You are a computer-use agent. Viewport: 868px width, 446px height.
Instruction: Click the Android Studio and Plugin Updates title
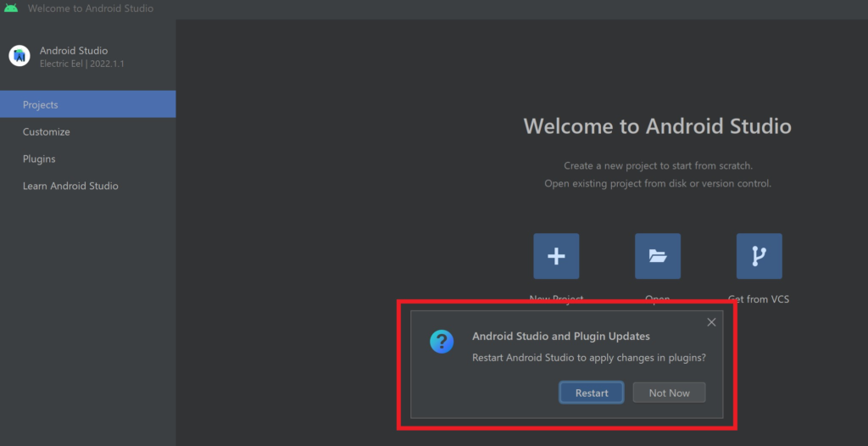click(x=560, y=337)
